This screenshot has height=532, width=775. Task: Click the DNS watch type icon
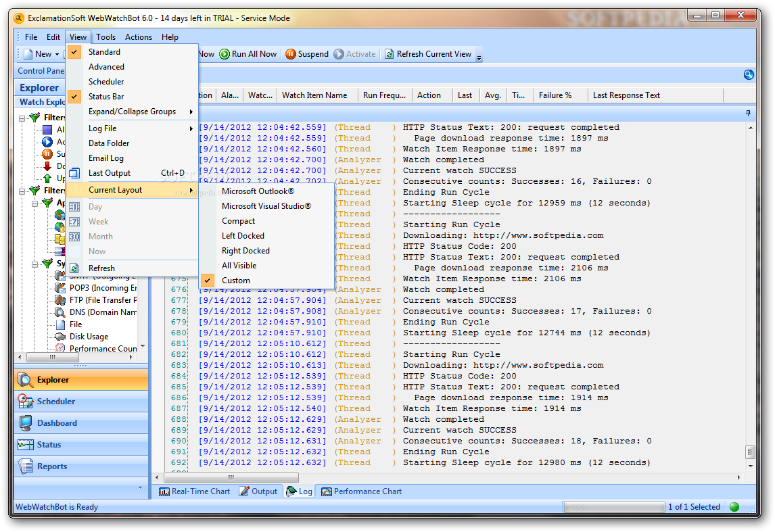(60, 312)
